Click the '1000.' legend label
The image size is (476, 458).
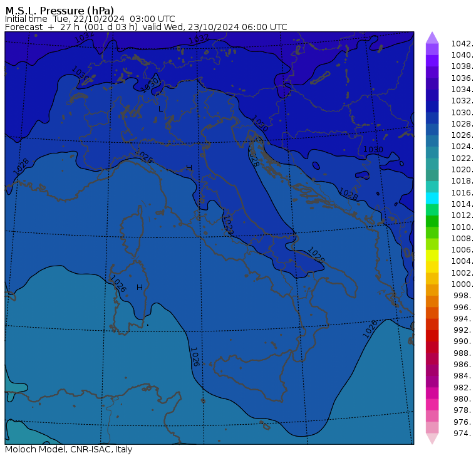tap(462, 284)
